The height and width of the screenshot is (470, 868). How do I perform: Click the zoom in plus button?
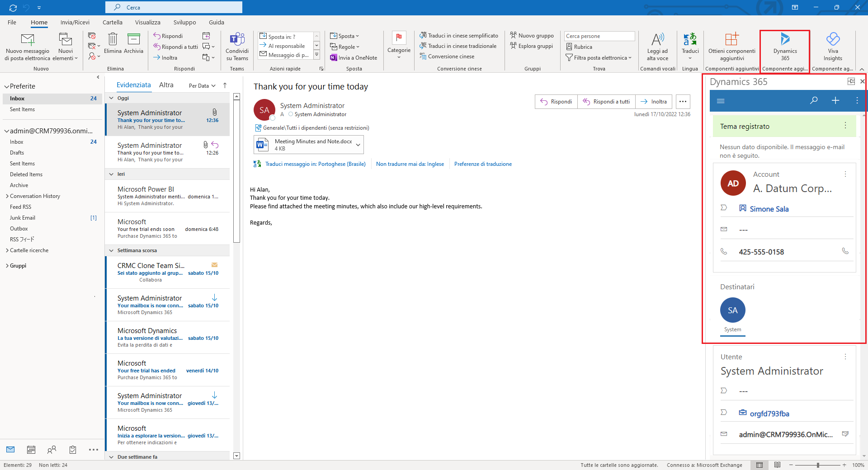[844, 465]
